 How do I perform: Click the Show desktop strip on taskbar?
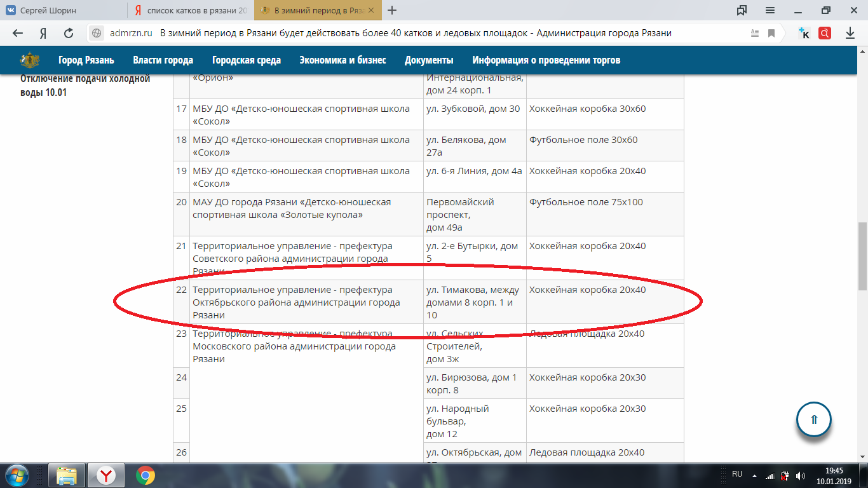pos(864,475)
